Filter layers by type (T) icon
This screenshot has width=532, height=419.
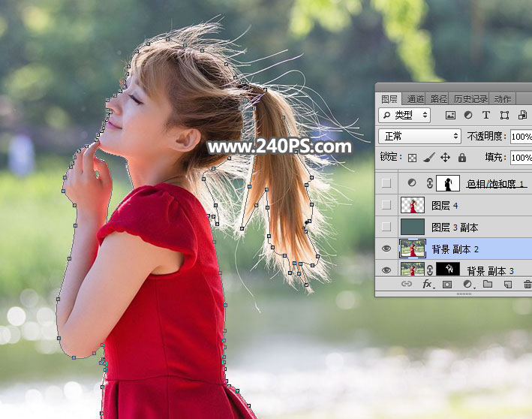pos(486,115)
